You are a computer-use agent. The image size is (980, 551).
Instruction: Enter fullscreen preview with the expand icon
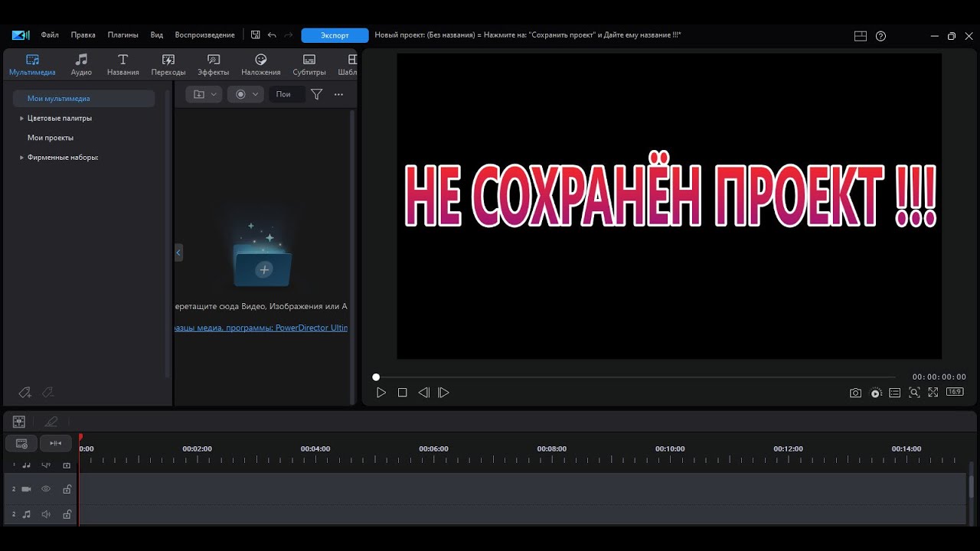933,393
